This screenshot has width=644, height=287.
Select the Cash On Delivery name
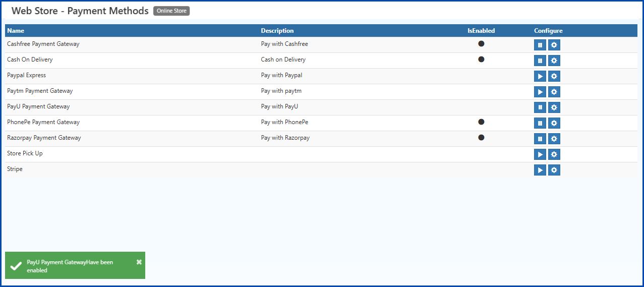point(30,60)
